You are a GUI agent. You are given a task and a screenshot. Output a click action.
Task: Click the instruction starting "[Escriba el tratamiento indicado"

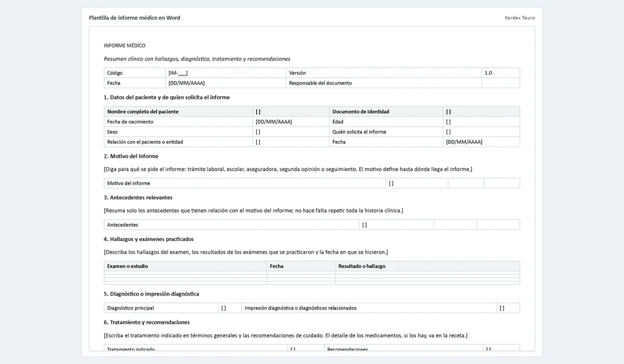point(285,335)
